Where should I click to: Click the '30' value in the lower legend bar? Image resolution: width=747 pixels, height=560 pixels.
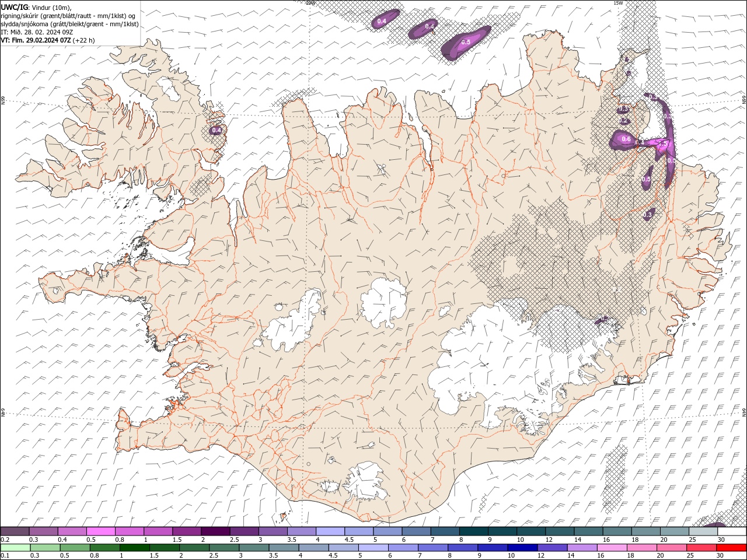point(721,555)
